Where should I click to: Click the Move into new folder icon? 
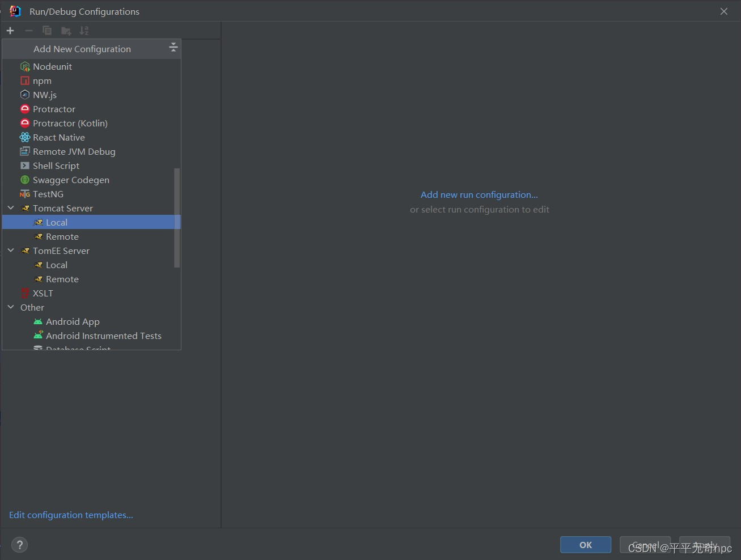point(66,31)
